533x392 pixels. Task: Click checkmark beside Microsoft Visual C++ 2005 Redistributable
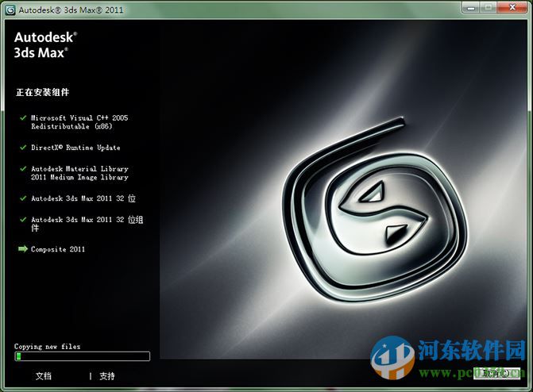click(23, 118)
